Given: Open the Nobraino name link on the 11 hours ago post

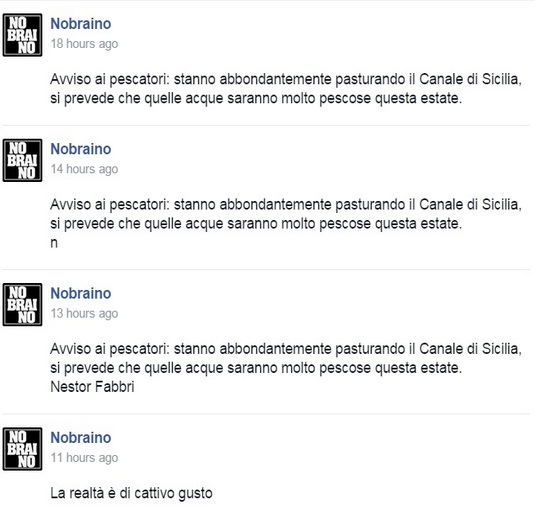Looking at the screenshot, I should click(x=81, y=438).
